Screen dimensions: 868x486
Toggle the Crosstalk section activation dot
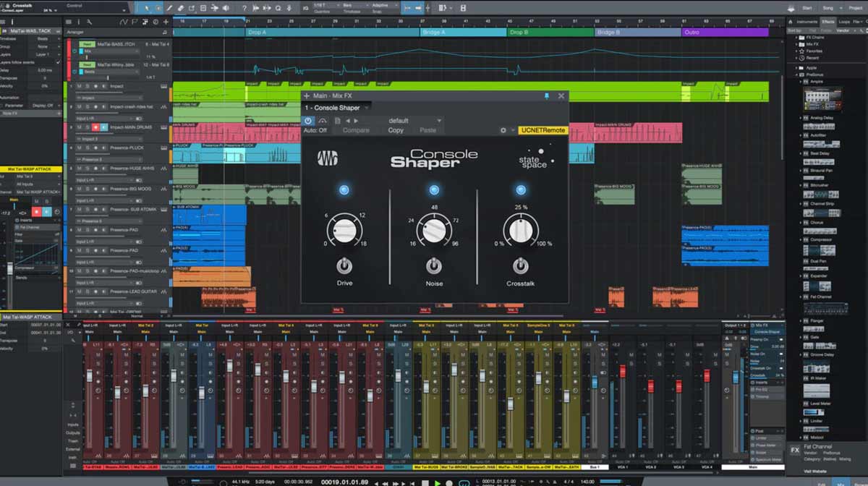519,189
